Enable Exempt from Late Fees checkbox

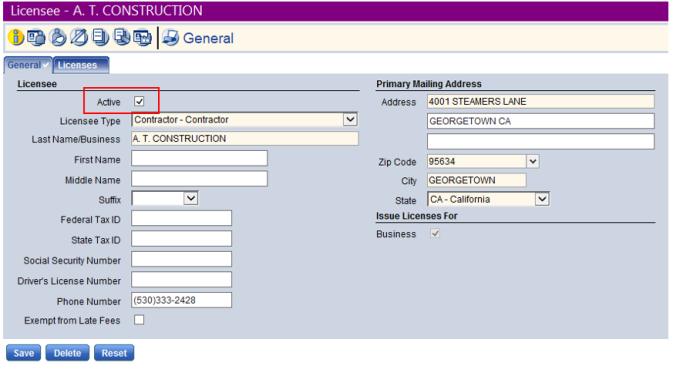point(139,320)
